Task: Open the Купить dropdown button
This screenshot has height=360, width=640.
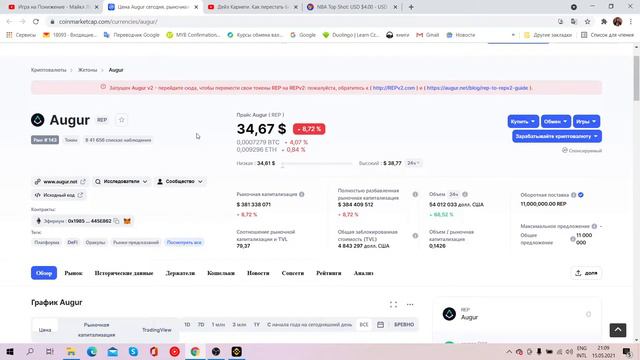Action: coord(523,122)
